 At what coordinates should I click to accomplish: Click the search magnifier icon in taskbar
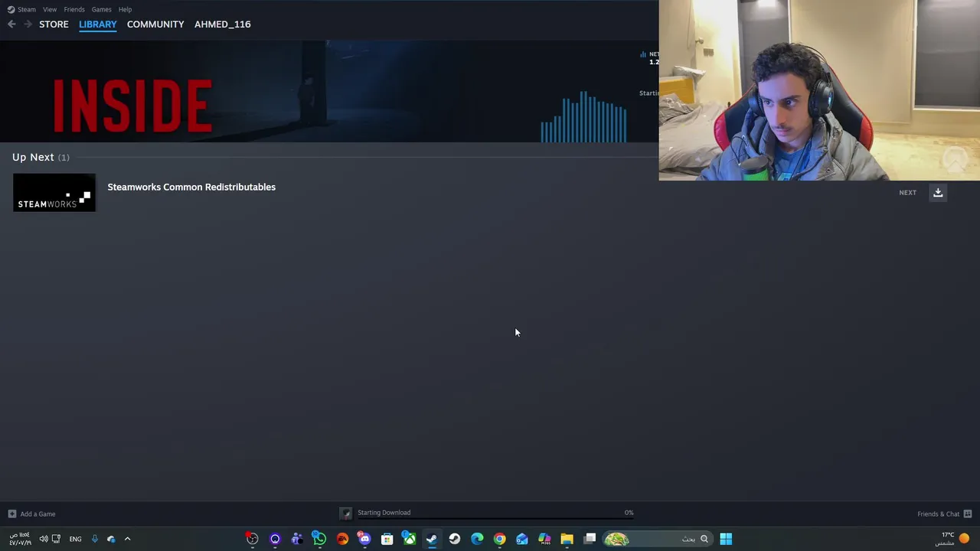(704, 539)
